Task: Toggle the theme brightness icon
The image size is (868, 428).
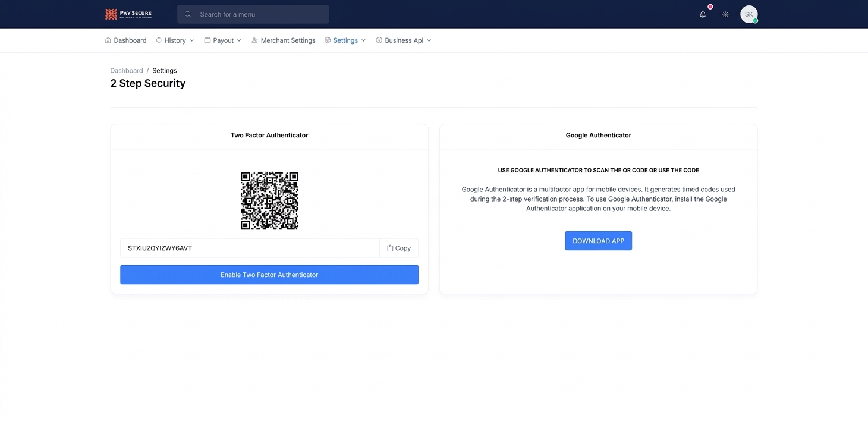Action: point(725,14)
